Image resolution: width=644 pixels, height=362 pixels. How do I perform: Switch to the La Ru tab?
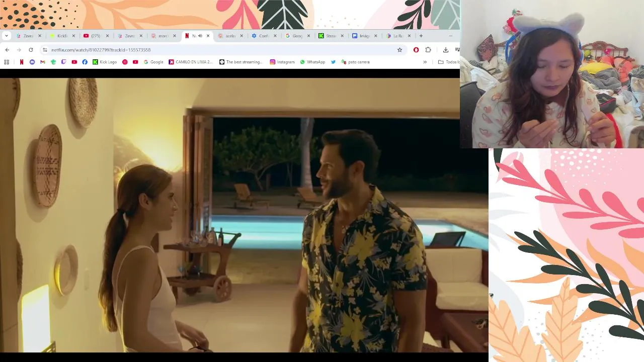pyautogui.click(x=398, y=36)
